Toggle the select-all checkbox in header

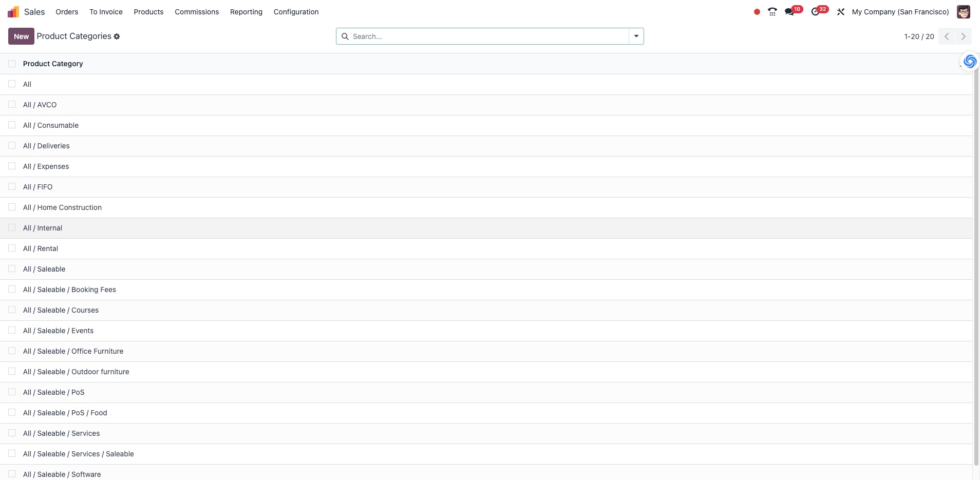[12, 64]
